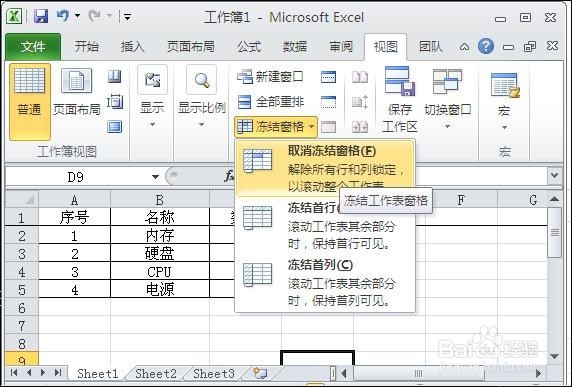Image resolution: width=572 pixels, height=387 pixels.
Task: Switch to Sheet3 tab
Action: (x=214, y=374)
